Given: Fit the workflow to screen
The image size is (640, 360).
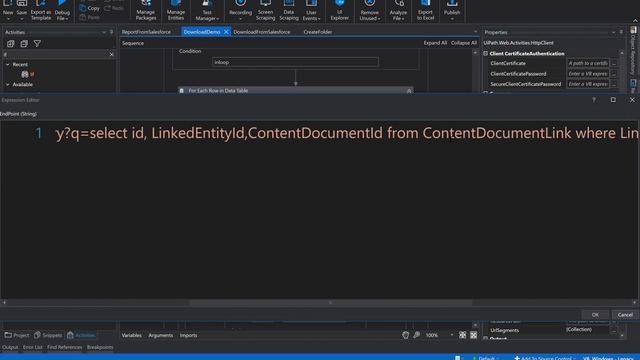Looking at the screenshot, I should pyautogui.click(x=462, y=335).
